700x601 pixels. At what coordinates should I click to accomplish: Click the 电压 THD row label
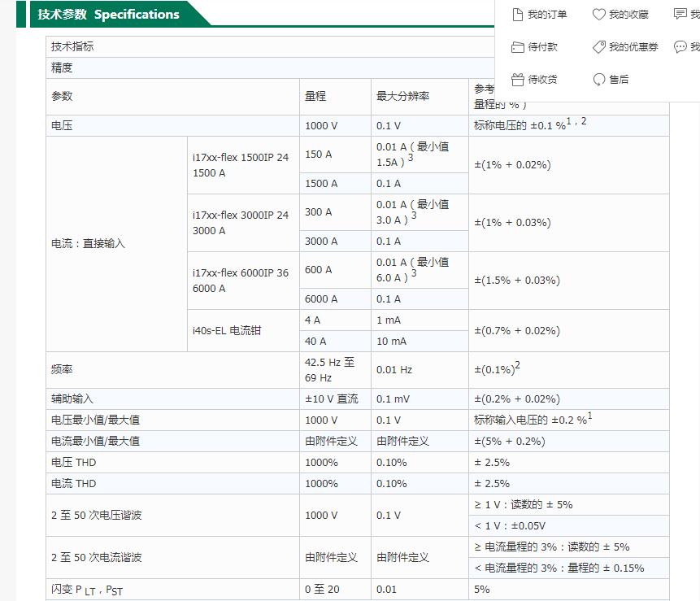tap(73, 462)
